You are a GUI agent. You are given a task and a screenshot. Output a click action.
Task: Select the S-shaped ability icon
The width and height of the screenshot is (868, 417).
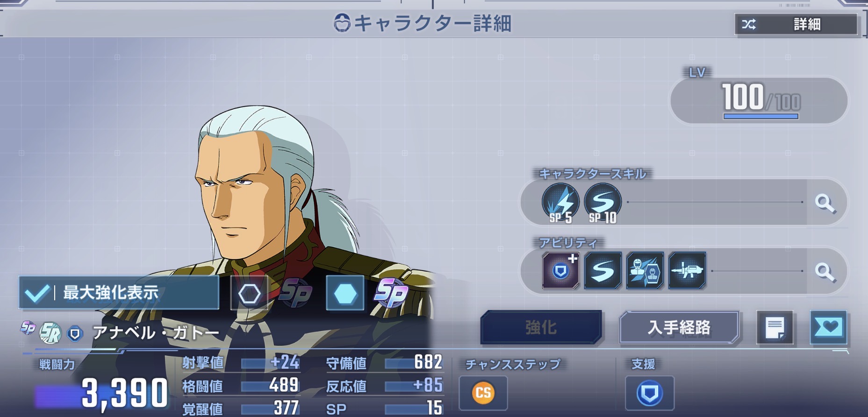pos(603,270)
